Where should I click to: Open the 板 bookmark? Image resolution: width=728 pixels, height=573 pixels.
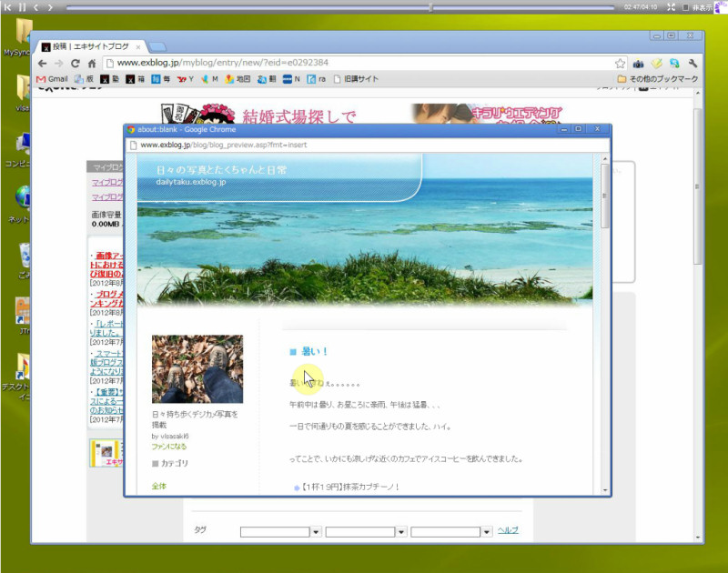[84, 79]
